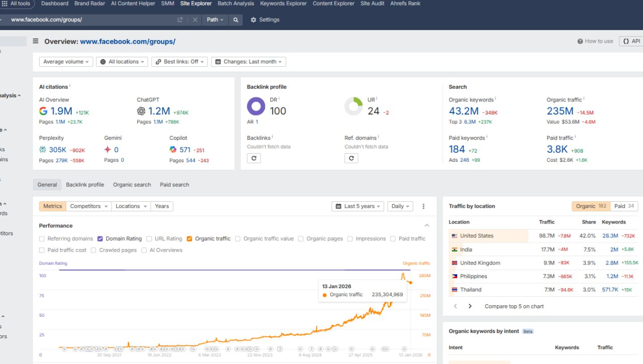The width and height of the screenshot is (643, 364).
Task: Go to previous page of traffic locations
Action: click(456, 306)
